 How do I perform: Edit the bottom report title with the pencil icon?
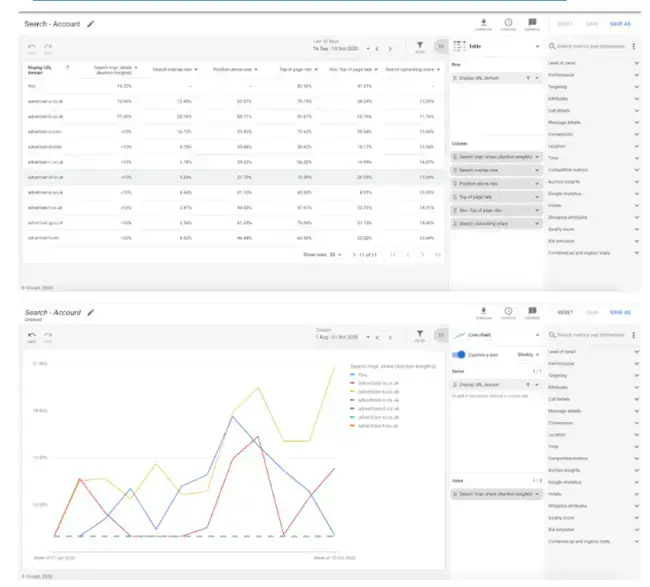tap(91, 312)
